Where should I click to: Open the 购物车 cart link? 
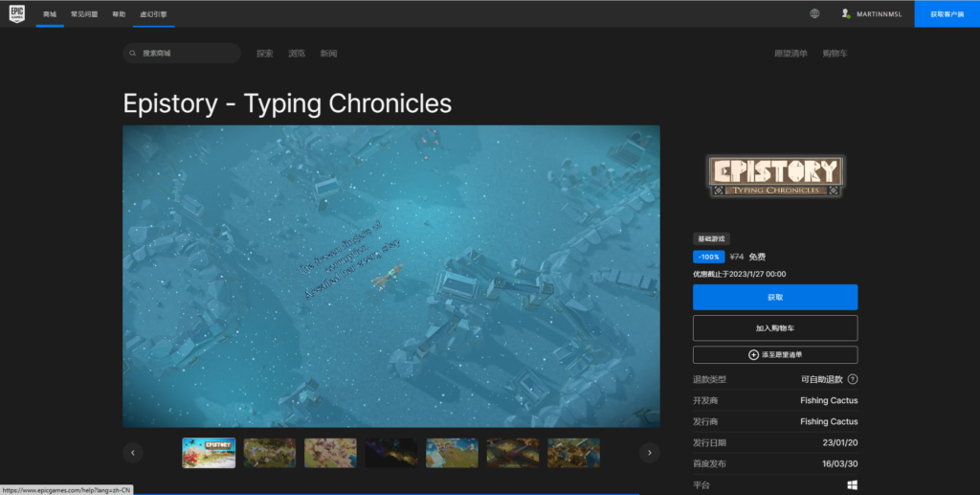(835, 54)
